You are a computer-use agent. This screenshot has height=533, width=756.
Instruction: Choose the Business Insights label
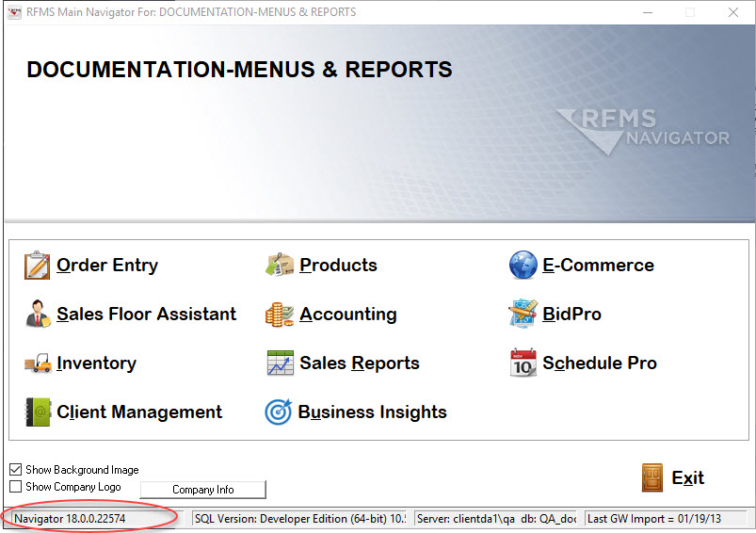tap(372, 412)
